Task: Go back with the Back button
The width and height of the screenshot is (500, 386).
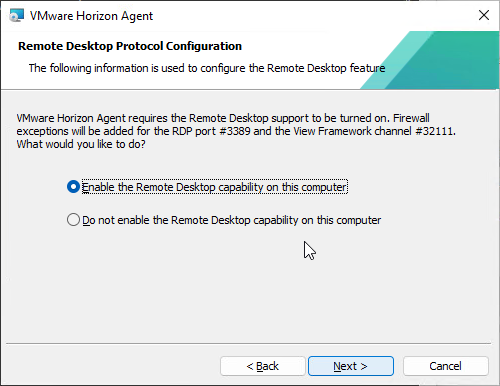Action: point(263,366)
